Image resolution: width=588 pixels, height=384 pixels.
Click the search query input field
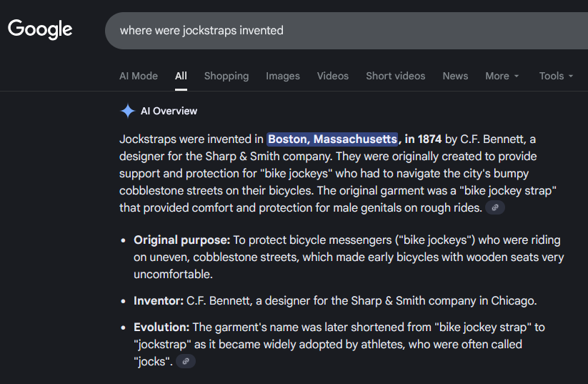(322, 30)
